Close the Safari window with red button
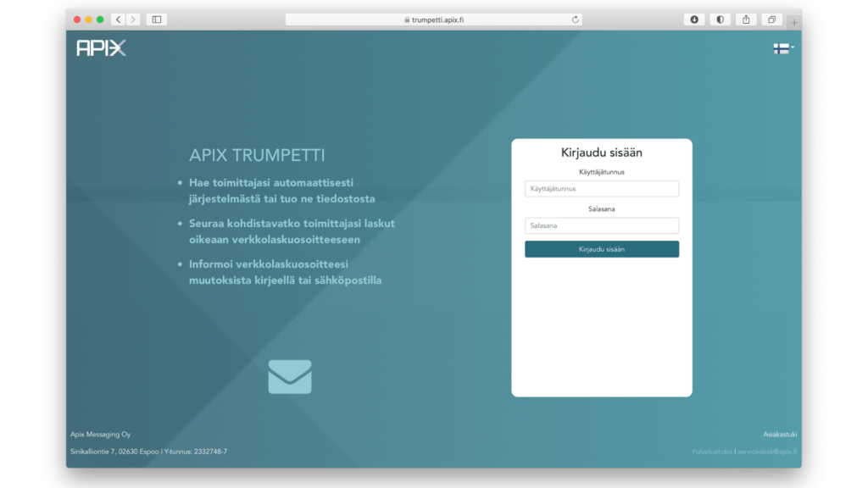This screenshot has height=488, width=868. tap(77, 19)
